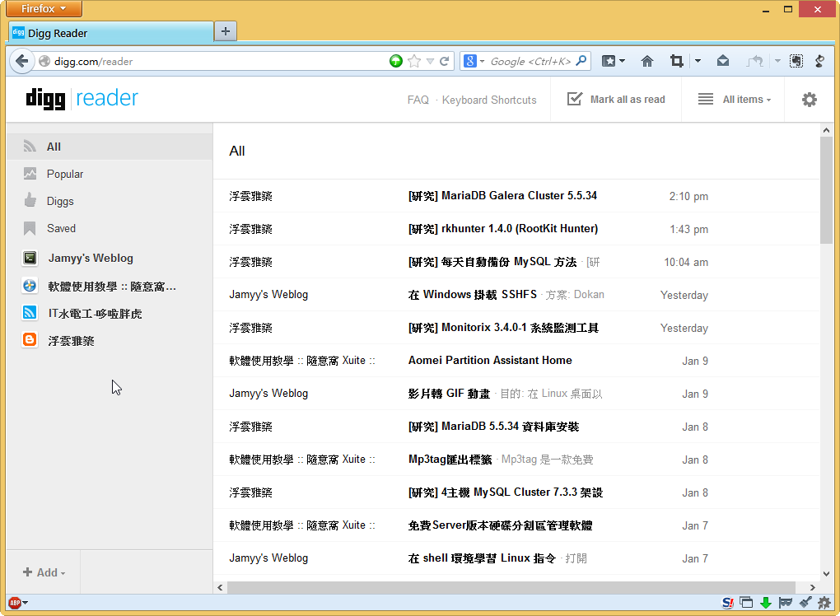Image resolution: width=840 pixels, height=616 pixels.
Task: Go to Firefox home page icon
Action: pos(647,61)
